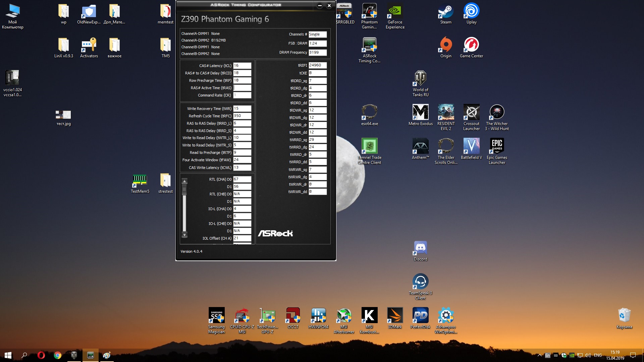Select the Refresh Cycle Time (tRFC) field
The height and width of the screenshot is (362, 644).
click(242, 116)
